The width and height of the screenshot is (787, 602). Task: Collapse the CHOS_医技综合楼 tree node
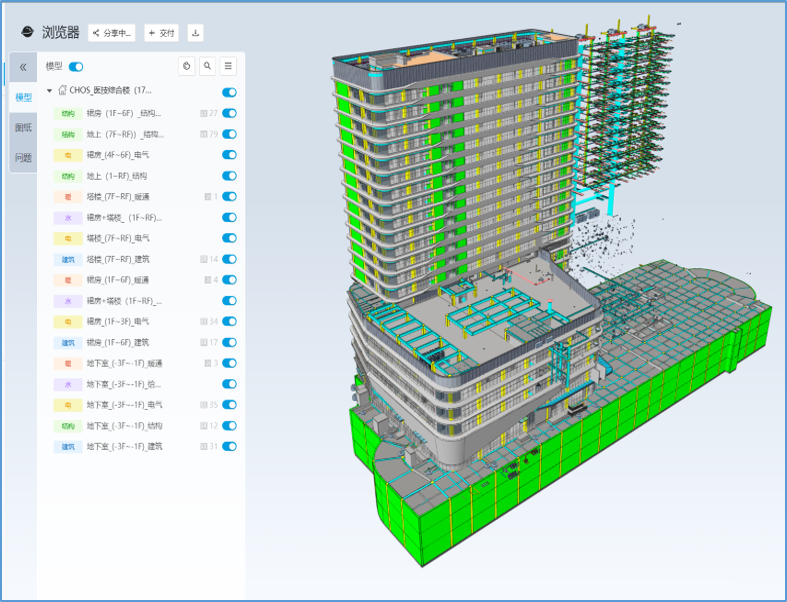49,91
